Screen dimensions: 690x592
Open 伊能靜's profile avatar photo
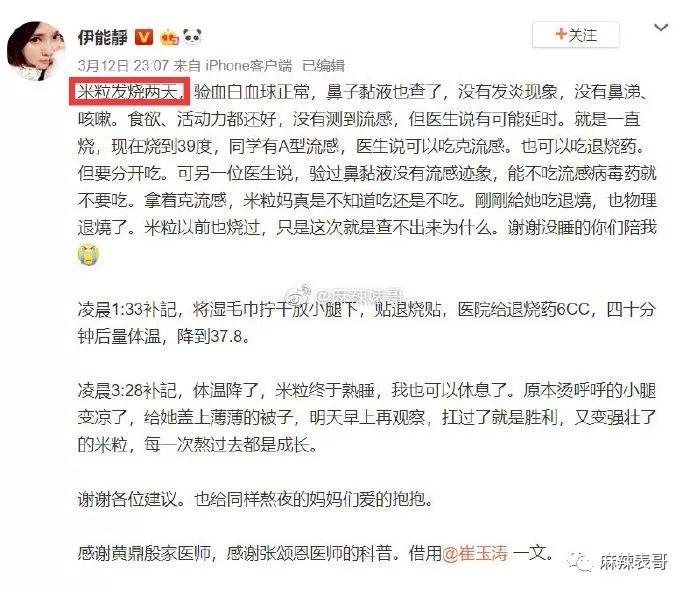tap(36, 50)
